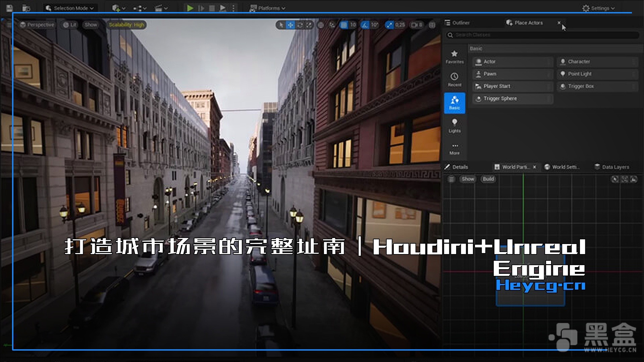Choose the Select objects arrow tool
Viewport: 644px width, 362px height.
tap(281, 25)
